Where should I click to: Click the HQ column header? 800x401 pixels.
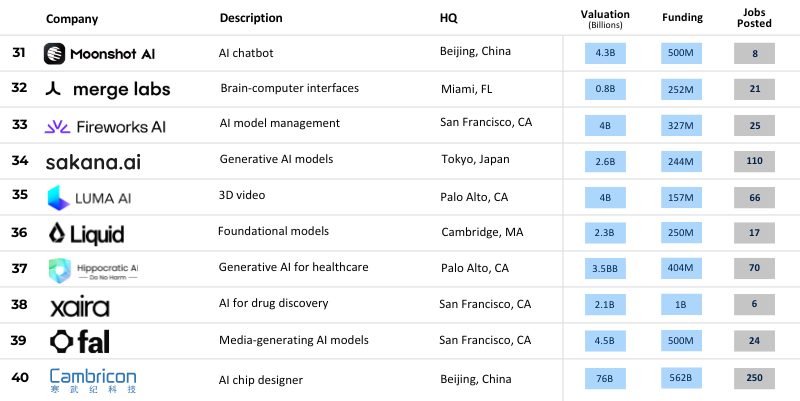coord(449,18)
